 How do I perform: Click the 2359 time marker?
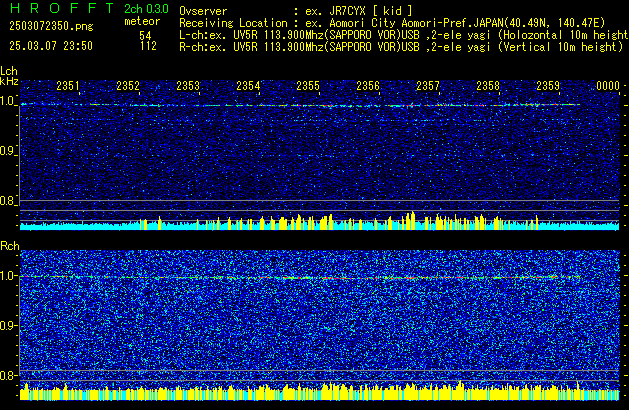(x=548, y=86)
